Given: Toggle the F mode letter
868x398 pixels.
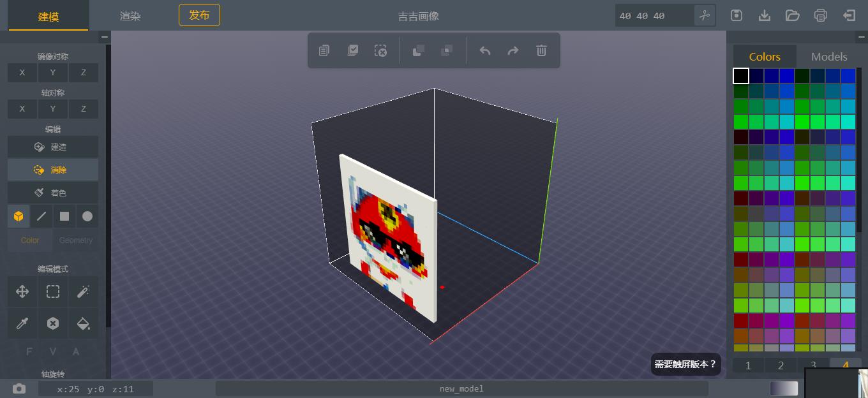Looking at the screenshot, I should point(29,351).
